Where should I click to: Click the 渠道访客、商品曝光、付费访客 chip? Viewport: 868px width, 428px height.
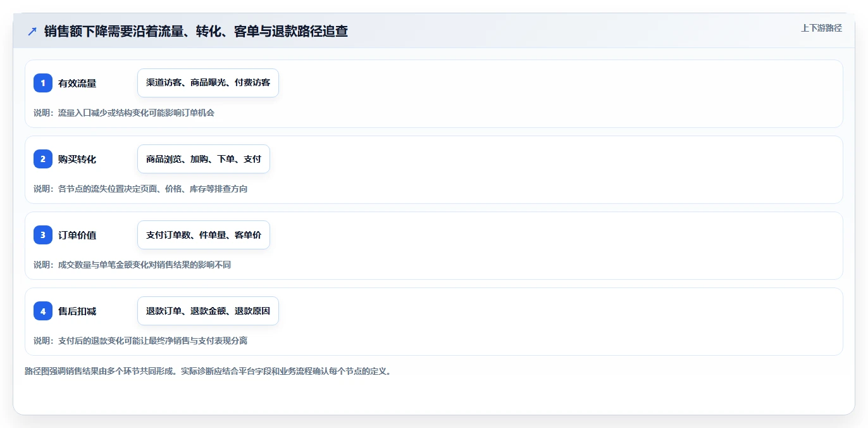(208, 83)
